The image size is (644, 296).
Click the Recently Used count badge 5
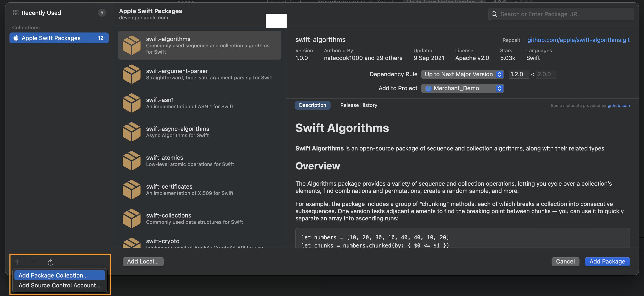pos(102,13)
